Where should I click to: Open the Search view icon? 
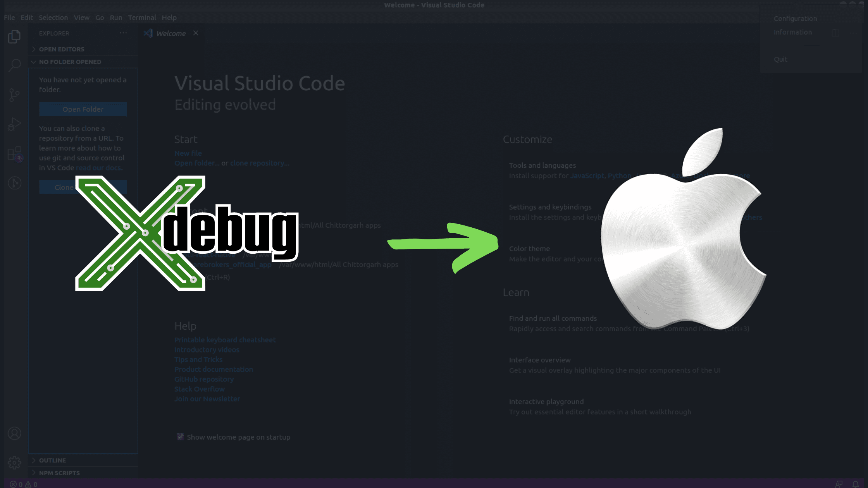click(14, 65)
